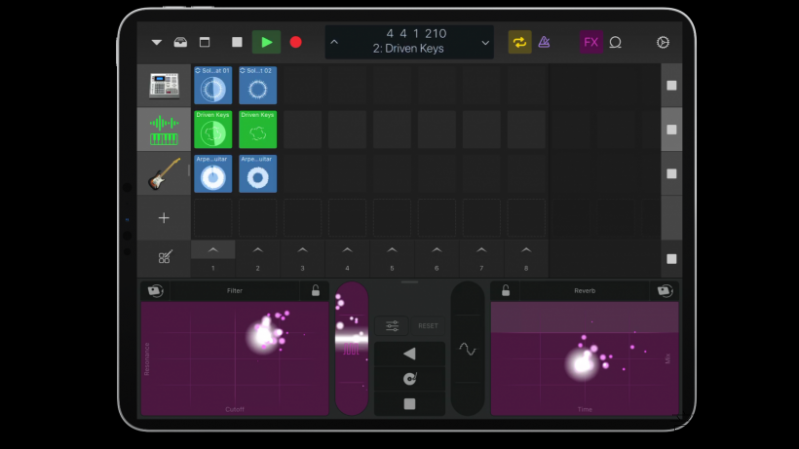This screenshot has width=799, height=449.
Task: Stop all cells with bottom square button
Action: tap(672, 259)
